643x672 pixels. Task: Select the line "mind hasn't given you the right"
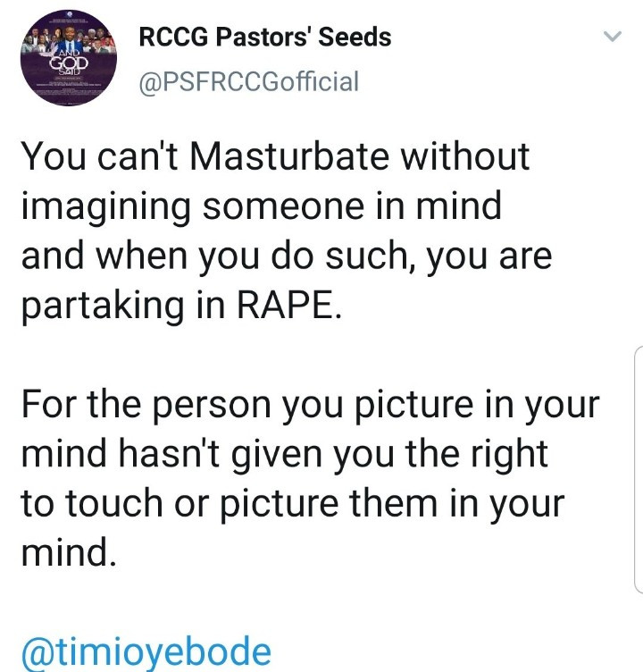coord(284,457)
